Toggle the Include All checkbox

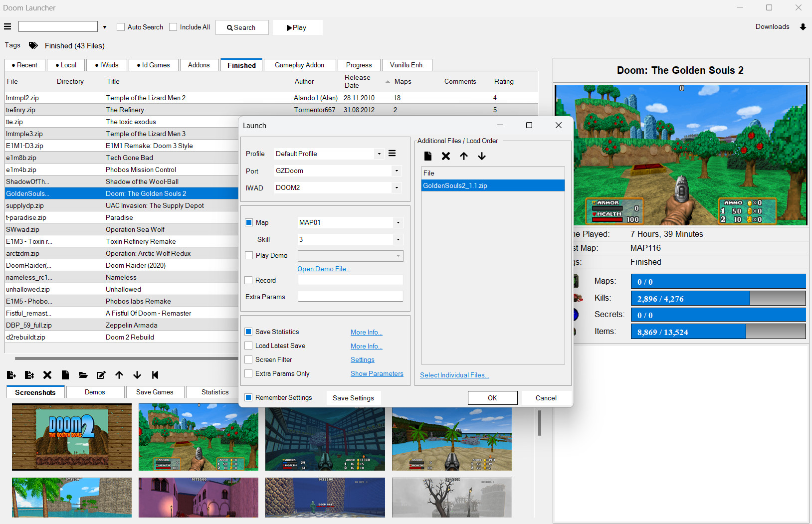click(173, 27)
